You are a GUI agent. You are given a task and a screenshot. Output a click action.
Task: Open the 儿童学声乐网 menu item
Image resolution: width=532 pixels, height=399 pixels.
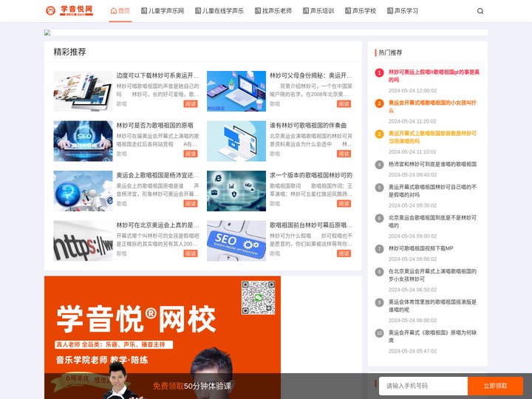tap(163, 11)
